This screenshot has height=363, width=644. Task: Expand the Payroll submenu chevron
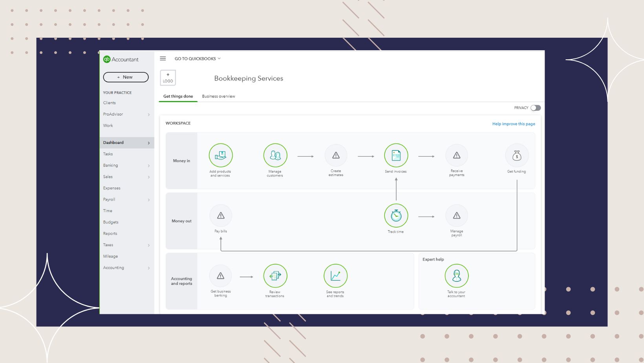149,200
